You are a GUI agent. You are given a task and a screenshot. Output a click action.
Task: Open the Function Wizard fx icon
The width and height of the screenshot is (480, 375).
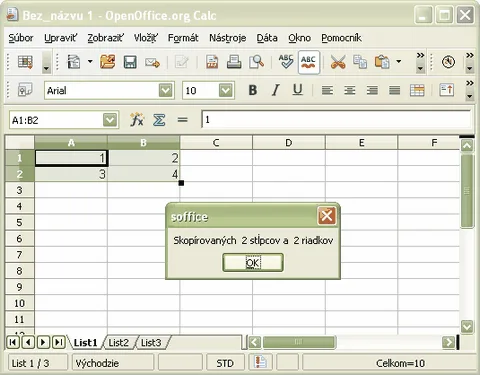tap(137, 119)
